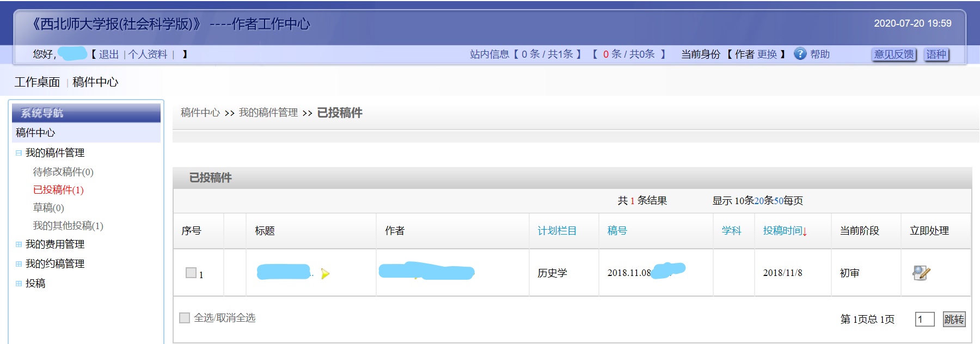Click the 投稿 label in sidebar

[35, 284]
